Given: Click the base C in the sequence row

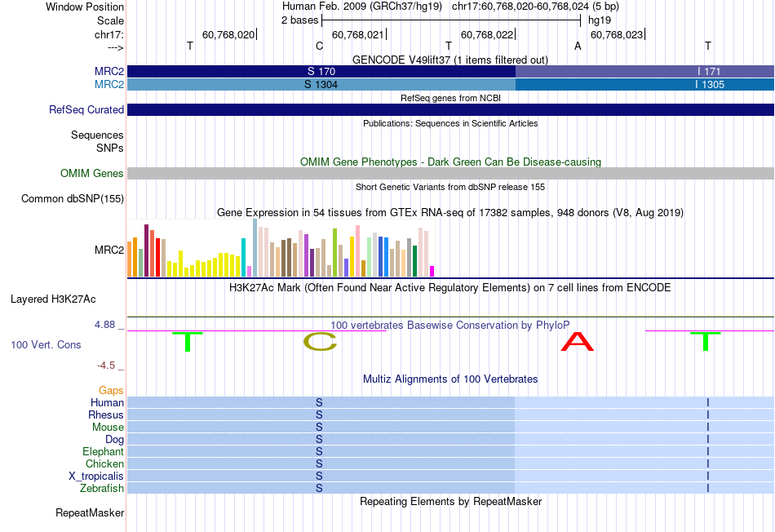Looking at the screenshot, I should 319,46.
